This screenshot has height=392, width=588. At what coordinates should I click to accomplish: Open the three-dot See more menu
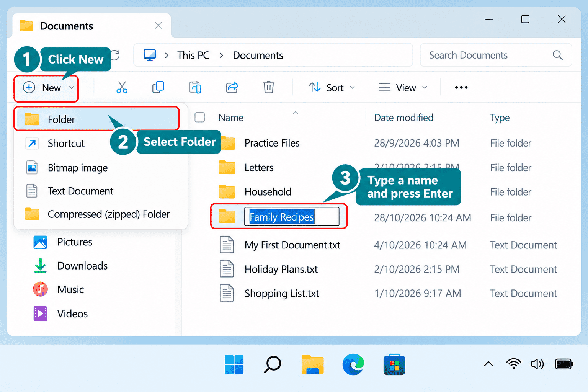[x=461, y=88]
